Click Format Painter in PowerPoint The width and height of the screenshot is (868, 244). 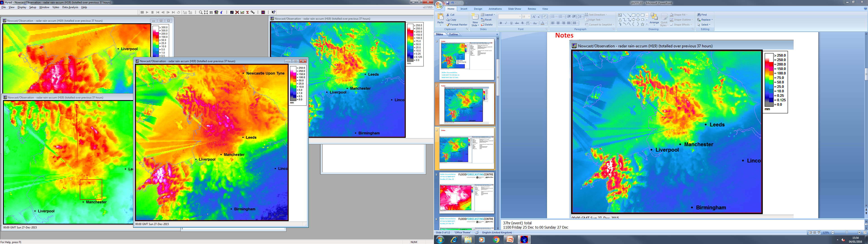(457, 25)
